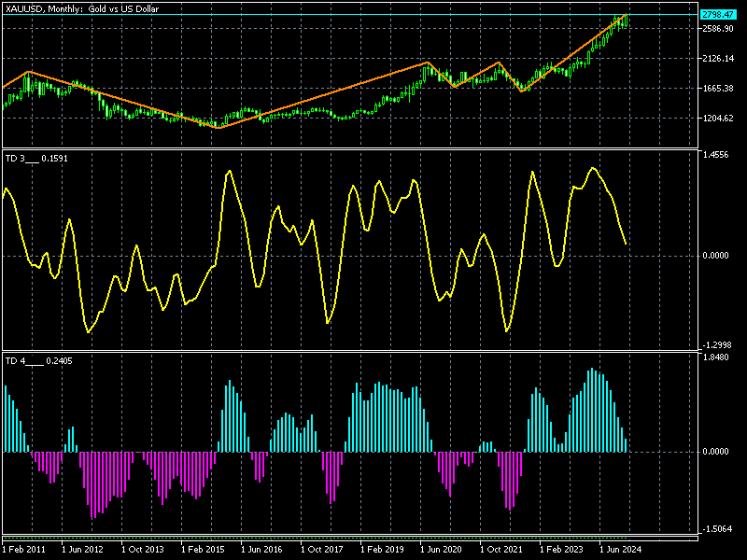The image size is (747, 560).
Task: Click the 1 Jun 2012 date label
Action: click(x=82, y=550)
